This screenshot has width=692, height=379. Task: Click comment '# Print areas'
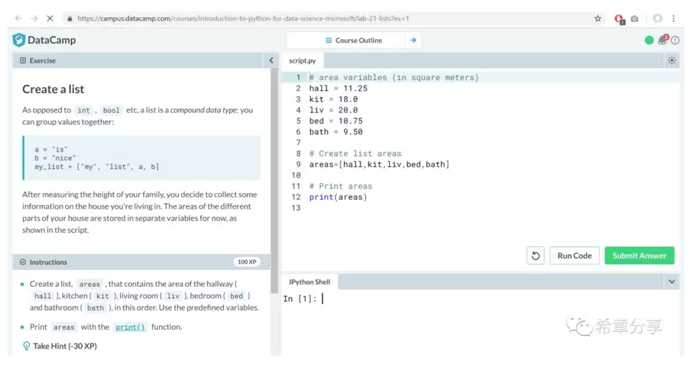340,186
